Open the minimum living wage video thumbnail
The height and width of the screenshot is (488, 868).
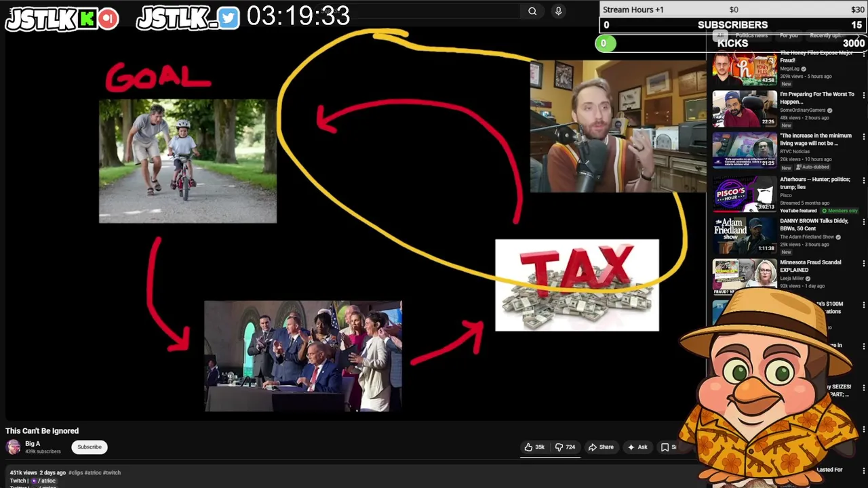745,150
